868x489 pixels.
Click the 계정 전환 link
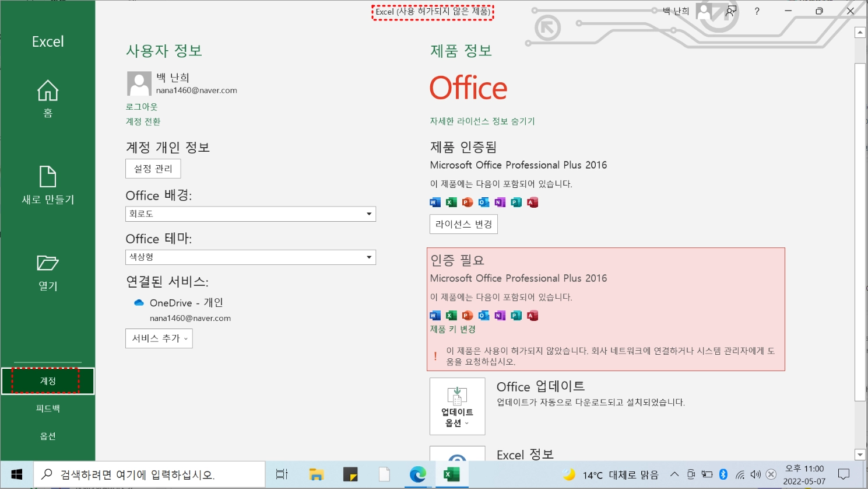[143, 121]
